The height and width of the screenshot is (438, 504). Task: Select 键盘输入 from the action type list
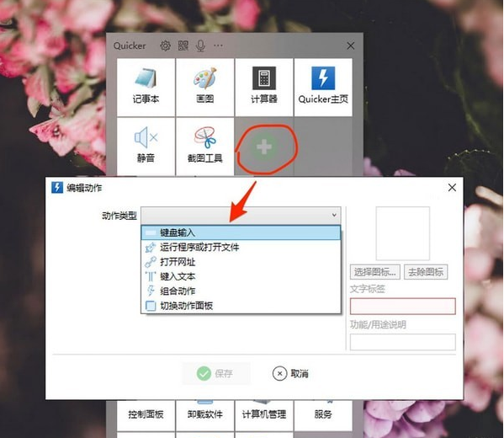point(241,232)
